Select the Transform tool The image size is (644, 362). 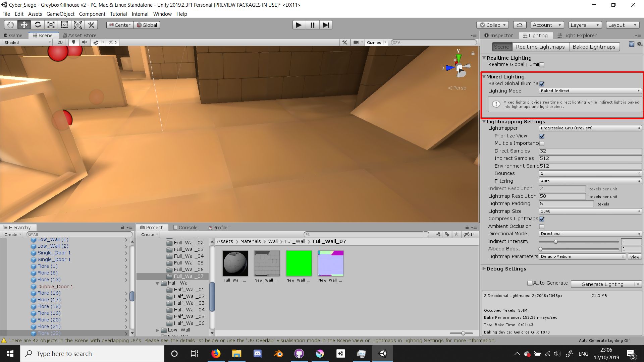tap(78, 25)
